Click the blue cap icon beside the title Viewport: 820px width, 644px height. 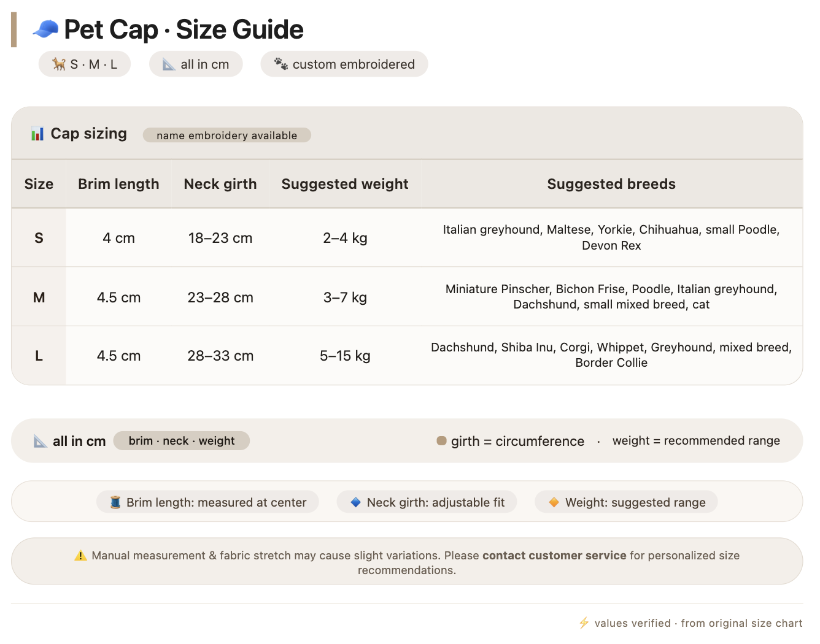tap(45, 29)
